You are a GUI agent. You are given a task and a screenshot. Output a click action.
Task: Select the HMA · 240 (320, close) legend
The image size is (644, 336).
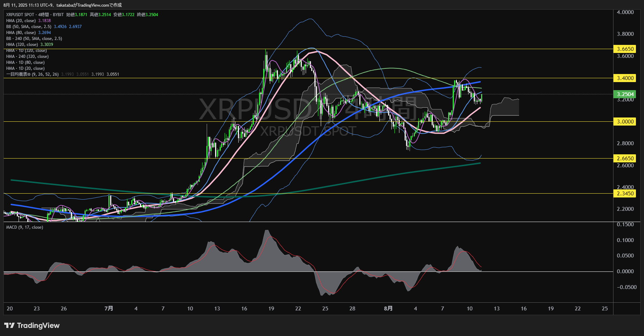tap(27, 56)
